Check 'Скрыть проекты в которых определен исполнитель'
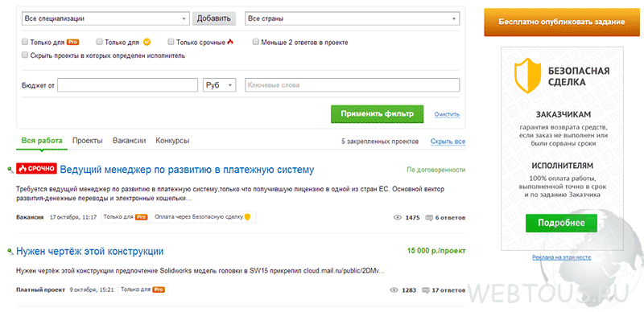644x312 pixels. point(25,55)
